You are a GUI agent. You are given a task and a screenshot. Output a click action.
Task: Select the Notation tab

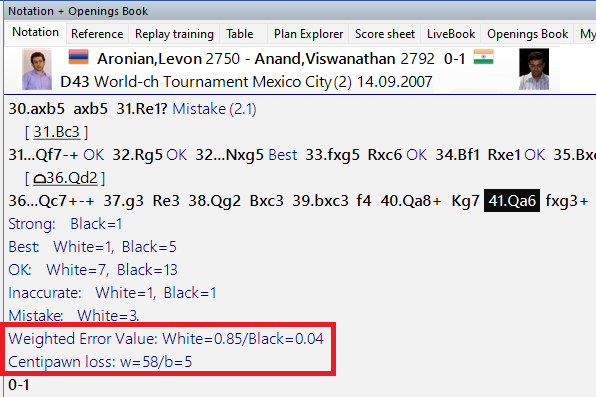35,32
